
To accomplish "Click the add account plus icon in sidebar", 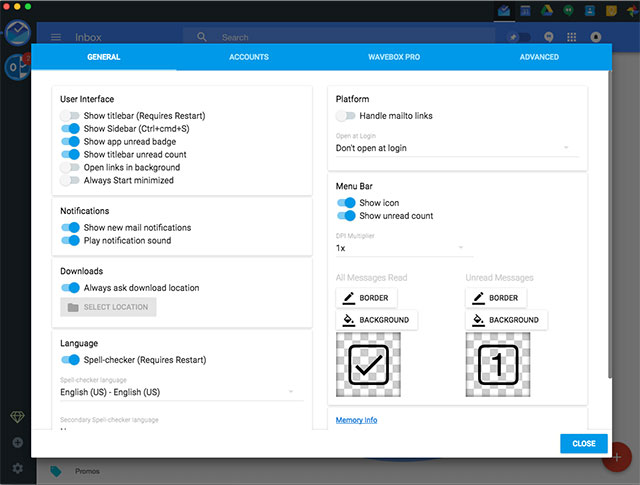I will pos(16,442).
